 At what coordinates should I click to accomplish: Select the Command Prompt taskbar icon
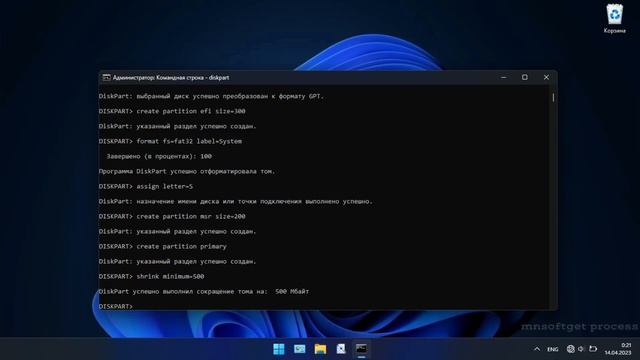click(x=361, y=349)
